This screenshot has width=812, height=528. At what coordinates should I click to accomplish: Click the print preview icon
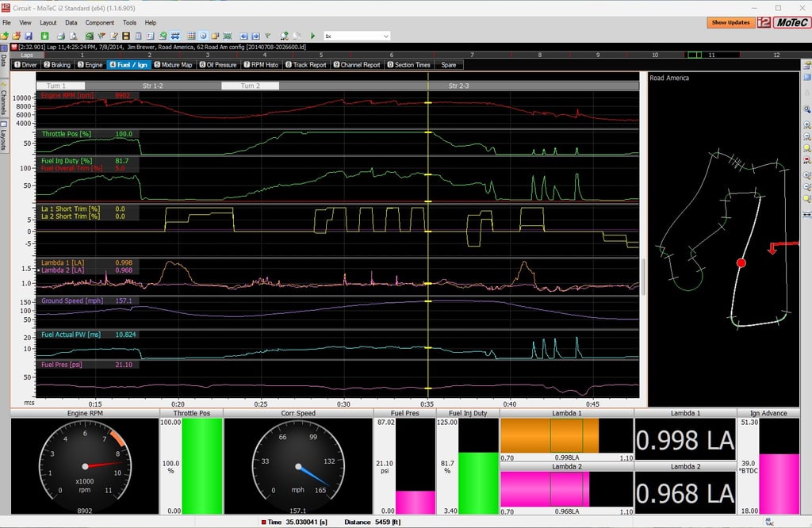click(x=72, y=36)
